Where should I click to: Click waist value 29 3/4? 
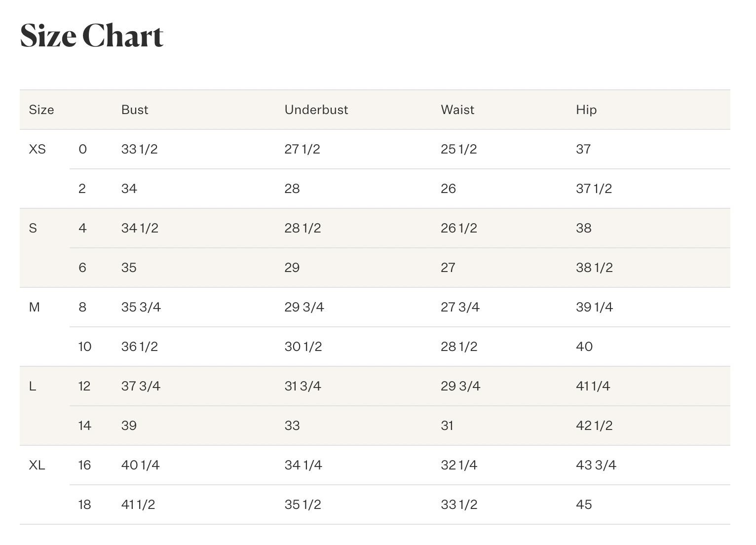click(460, 386)
